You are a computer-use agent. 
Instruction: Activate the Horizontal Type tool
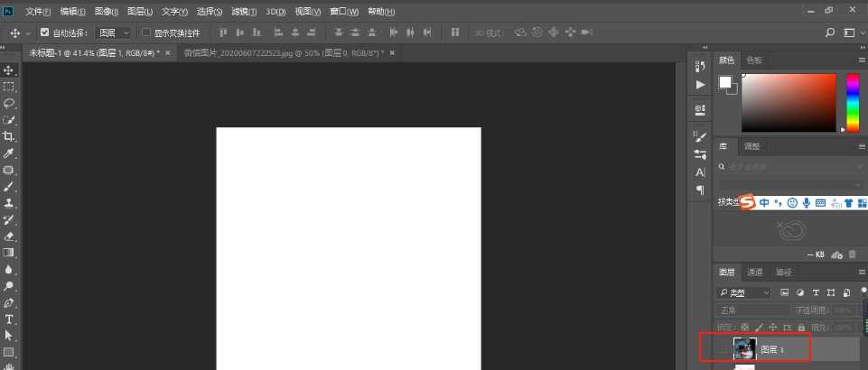coord(9,319)
